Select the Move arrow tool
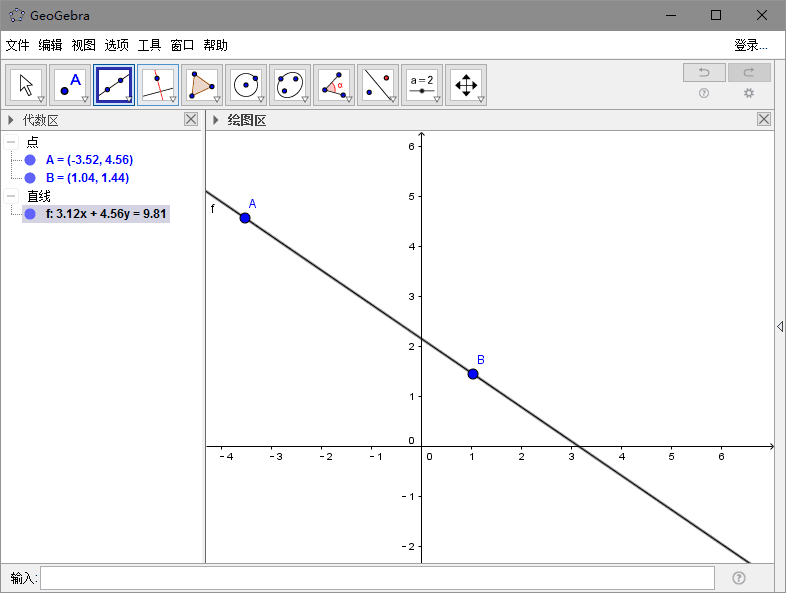786x593 pixels. tap(26, 85)
